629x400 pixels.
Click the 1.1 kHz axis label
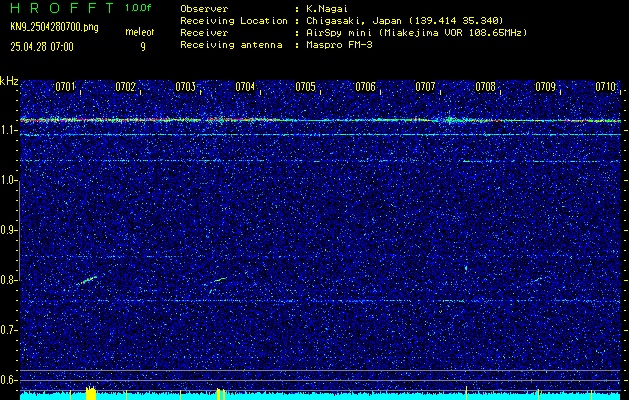coord(8,130)
